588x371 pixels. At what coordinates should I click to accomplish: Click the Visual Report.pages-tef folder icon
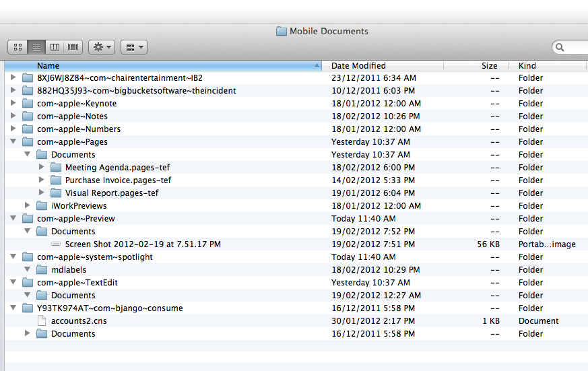[x=57, y=193]
